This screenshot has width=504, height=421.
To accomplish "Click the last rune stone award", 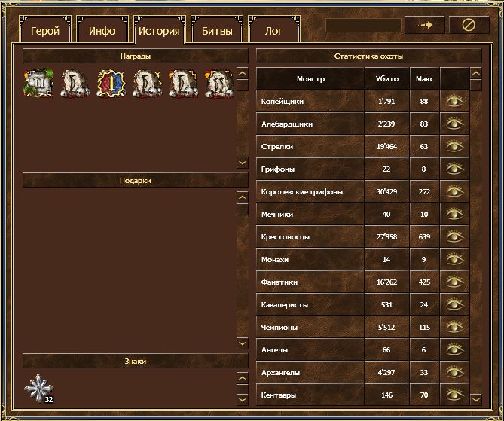I will pyautogui.click(x=218, y=84).
